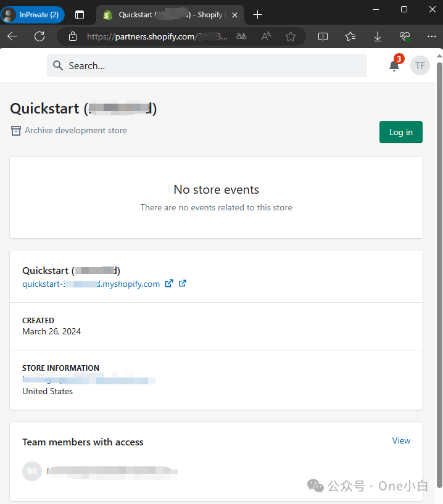Add this page to favorites
Viewport: 443px width, 504px height.
[291, 36]
